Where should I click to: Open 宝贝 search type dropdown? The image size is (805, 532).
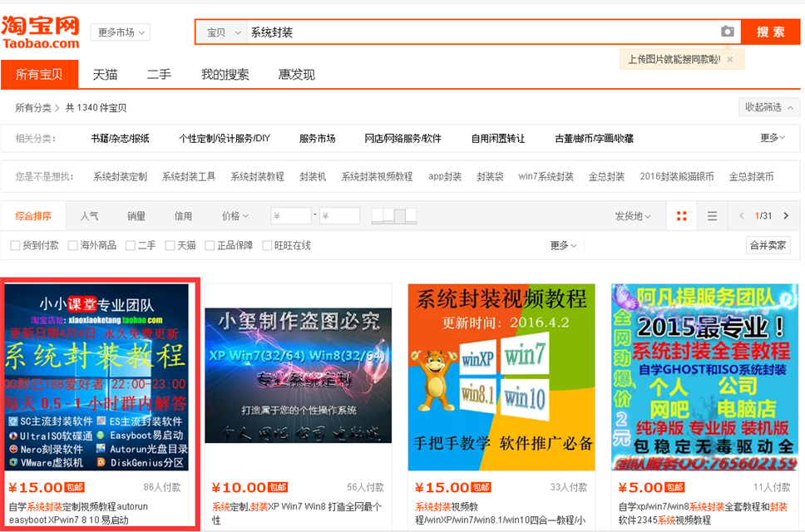tap(222, 32)
